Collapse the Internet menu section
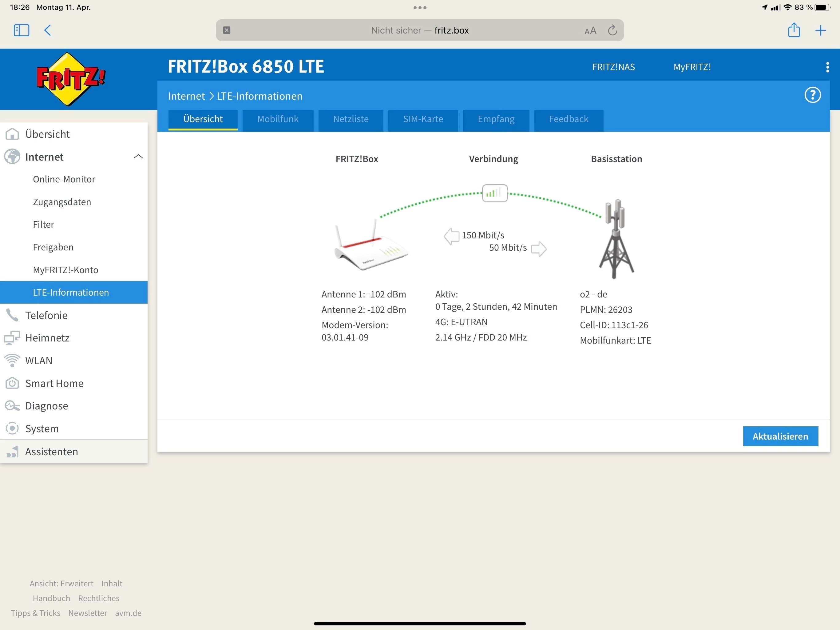Image resolution: width=840 pixels, height=630 pixels. pos(138,157)
